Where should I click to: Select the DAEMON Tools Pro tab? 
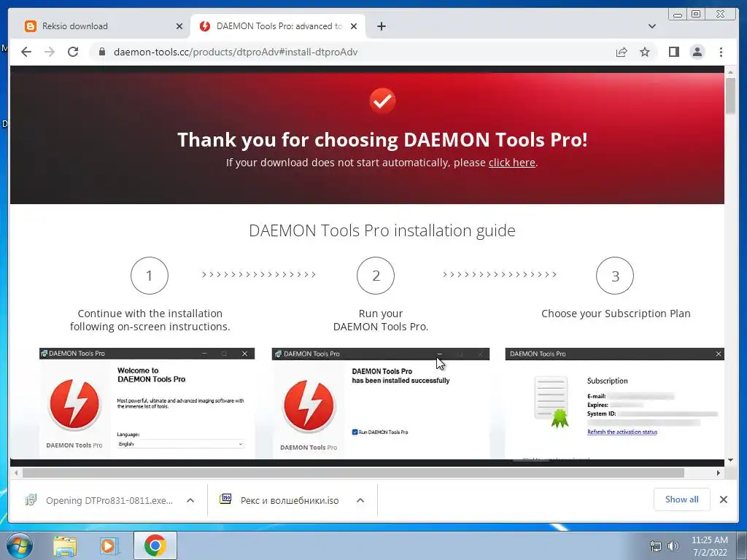coord(278,26)
